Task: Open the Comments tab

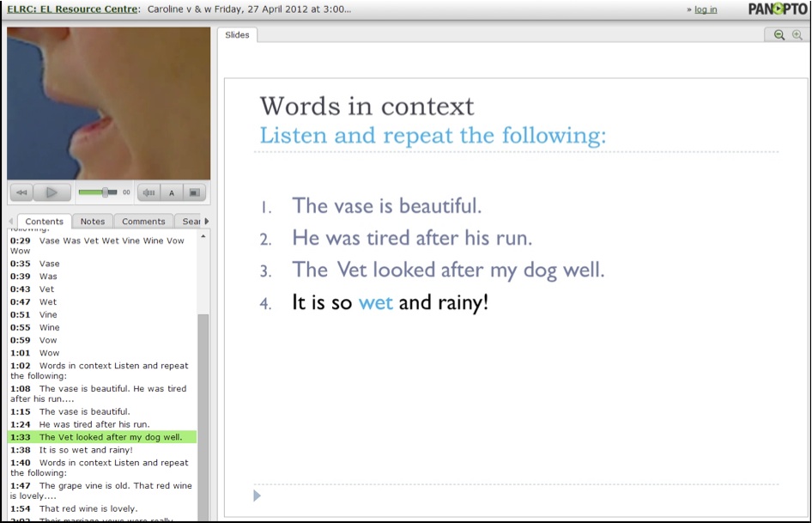Action: tap(143, 222)
